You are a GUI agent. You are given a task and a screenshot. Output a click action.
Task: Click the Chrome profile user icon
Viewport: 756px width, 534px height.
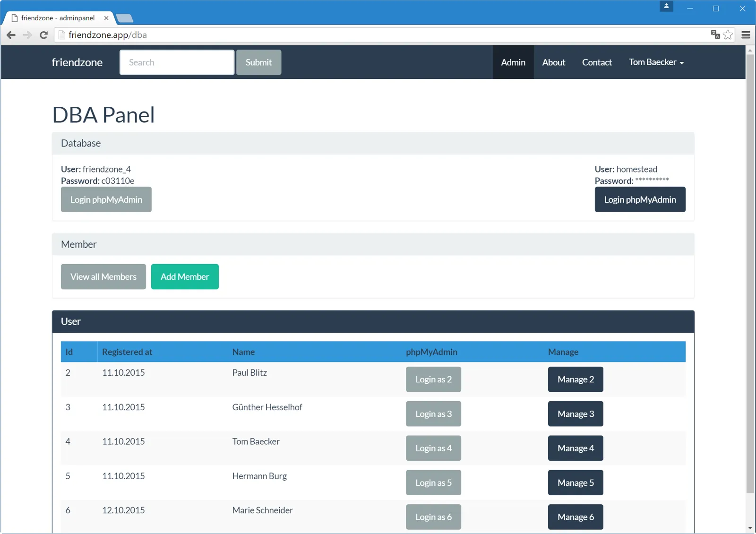666,7
